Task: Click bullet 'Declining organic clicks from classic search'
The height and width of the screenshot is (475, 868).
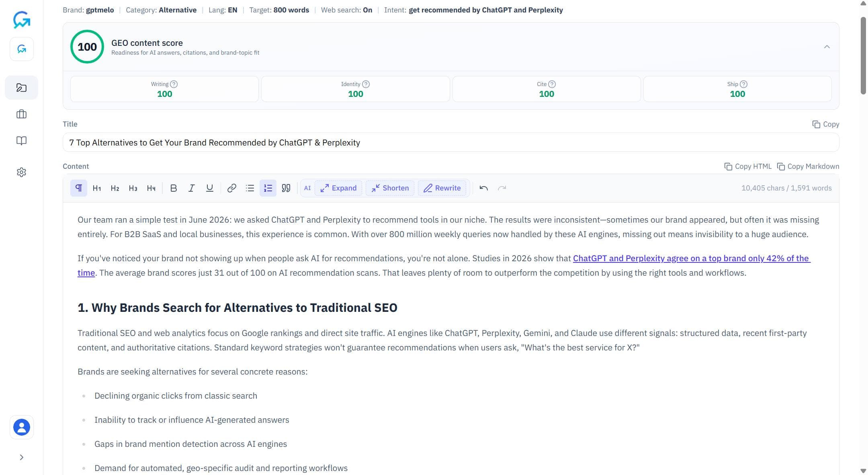Action: pyautogui.click(x=176, y=396)
